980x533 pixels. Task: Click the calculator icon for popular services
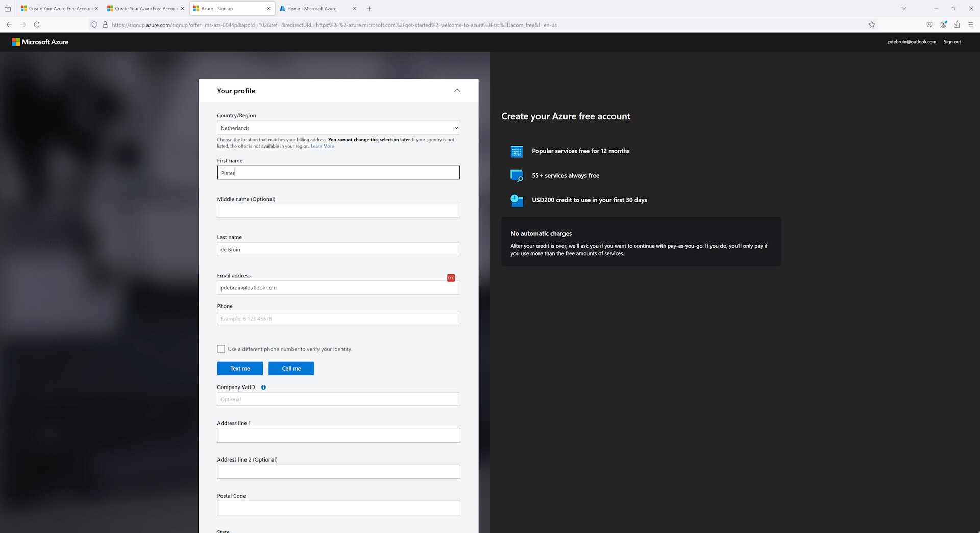coord(517,151)
